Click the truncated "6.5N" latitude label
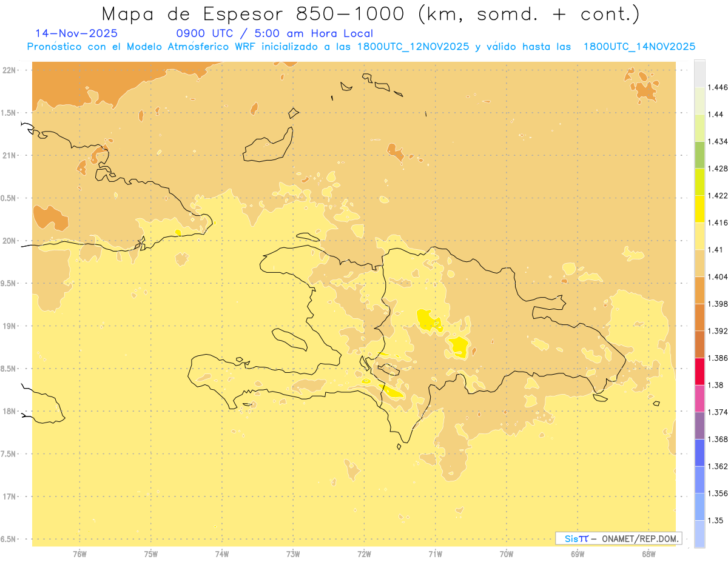Screen dimensions: 728x562 coord(8,539)
